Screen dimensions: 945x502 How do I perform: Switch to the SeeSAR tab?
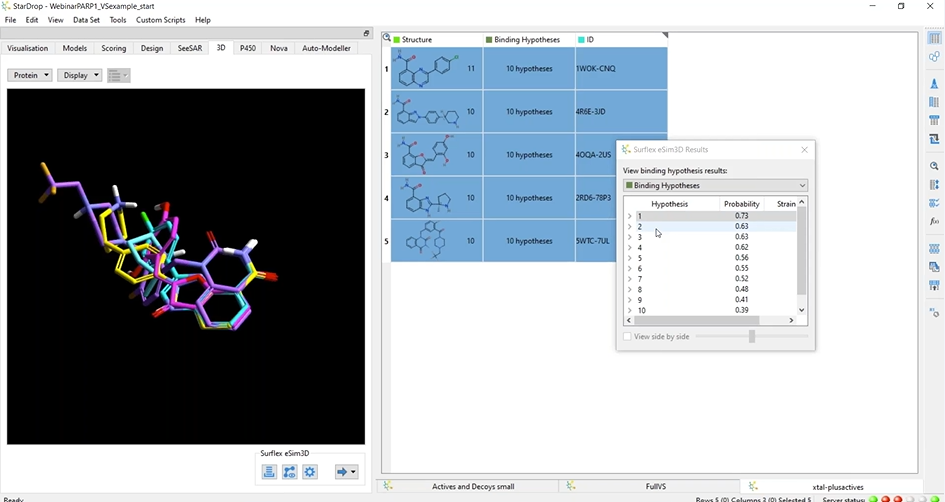190,48
